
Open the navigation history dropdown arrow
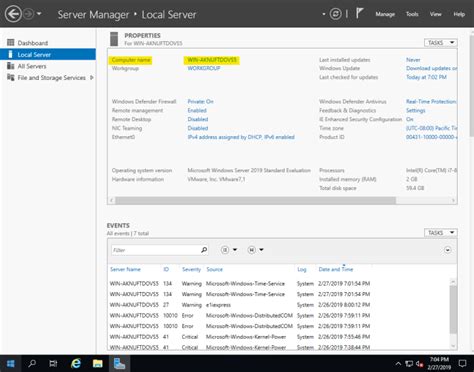click(39, 14)
